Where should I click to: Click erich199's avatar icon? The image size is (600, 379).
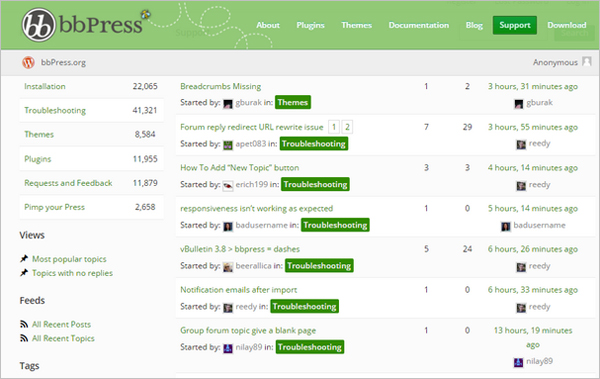(228, 185)
